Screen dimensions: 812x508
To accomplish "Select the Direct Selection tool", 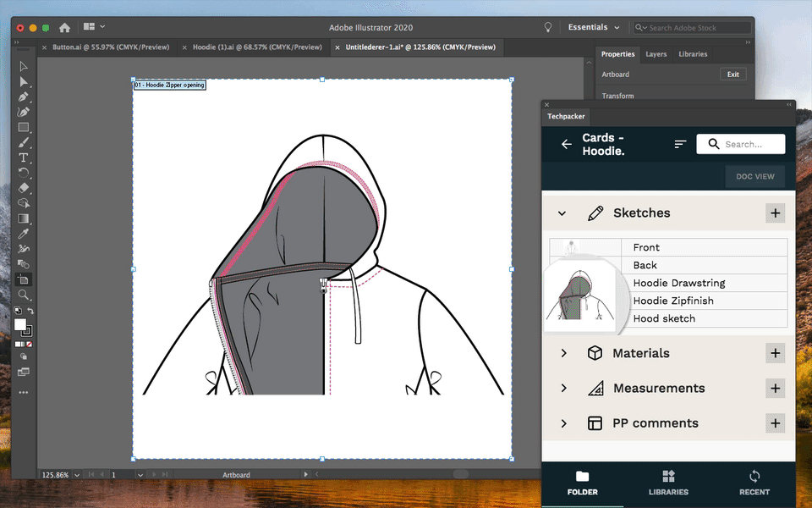I will 24,82.
